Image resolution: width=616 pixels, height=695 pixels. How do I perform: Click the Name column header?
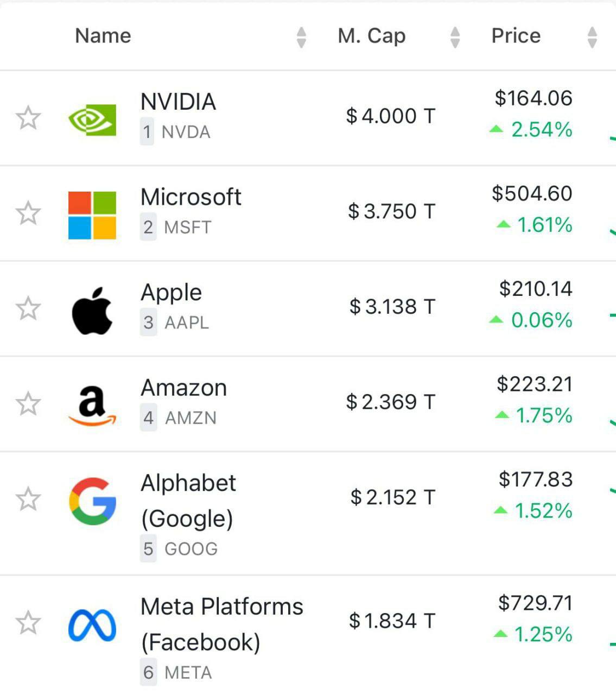103,36
